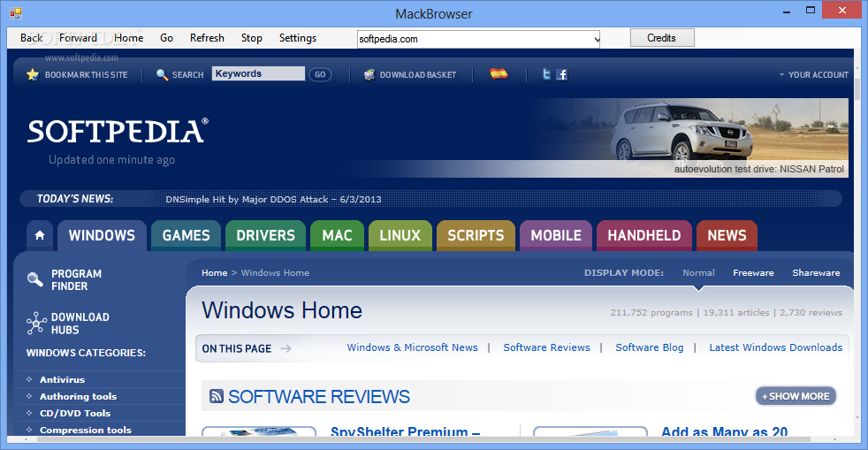Click the Go menu item
868x450 pixels.
[167, 38]
